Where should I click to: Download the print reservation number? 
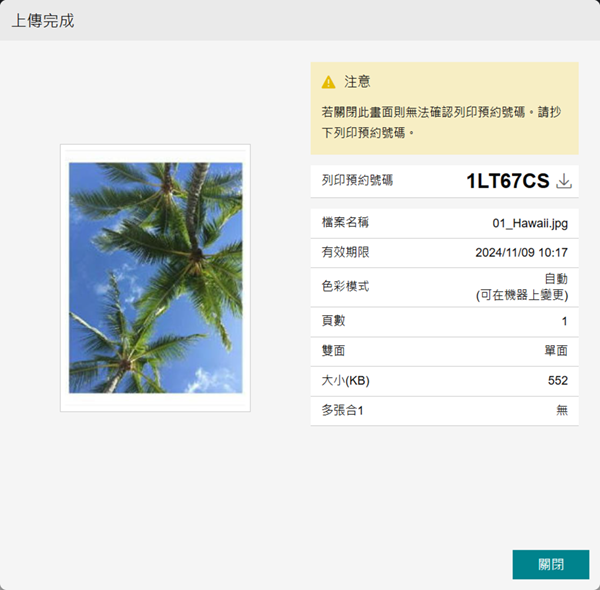(564, 181)
